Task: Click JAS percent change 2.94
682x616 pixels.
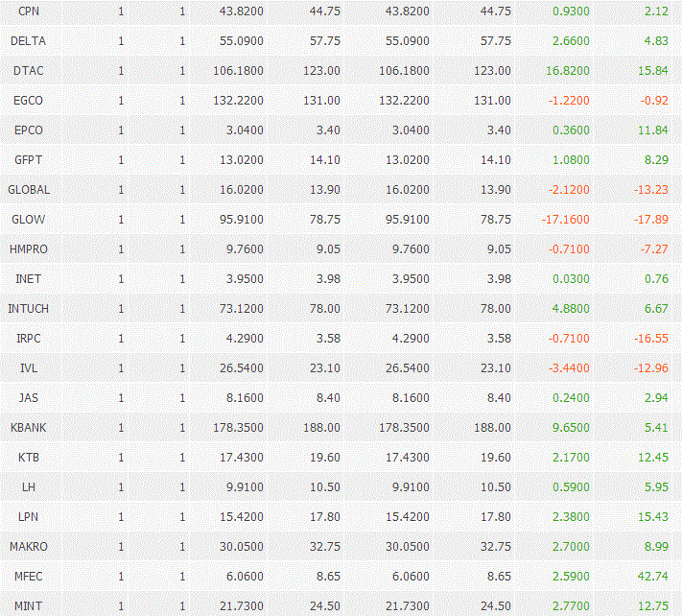Action: 656,397
